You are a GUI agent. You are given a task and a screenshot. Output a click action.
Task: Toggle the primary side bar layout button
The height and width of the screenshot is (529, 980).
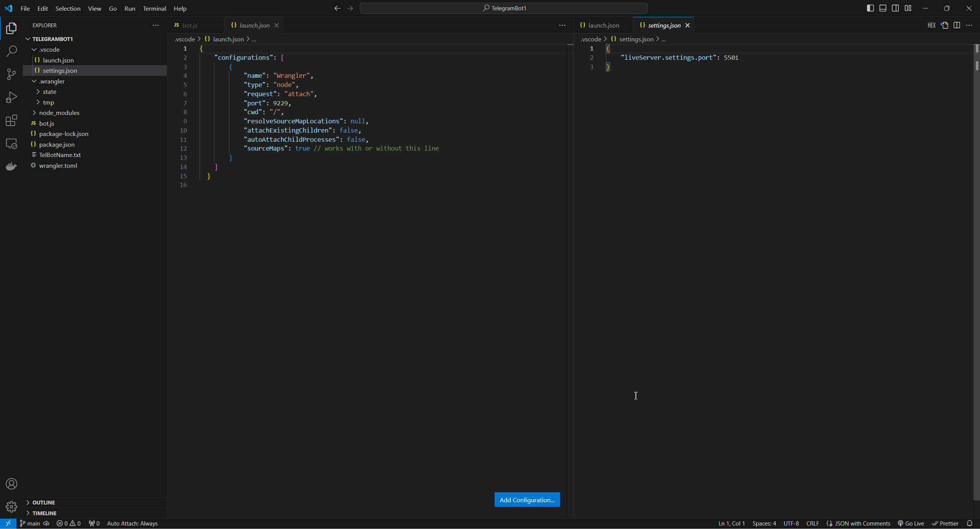tap(870, 8)
